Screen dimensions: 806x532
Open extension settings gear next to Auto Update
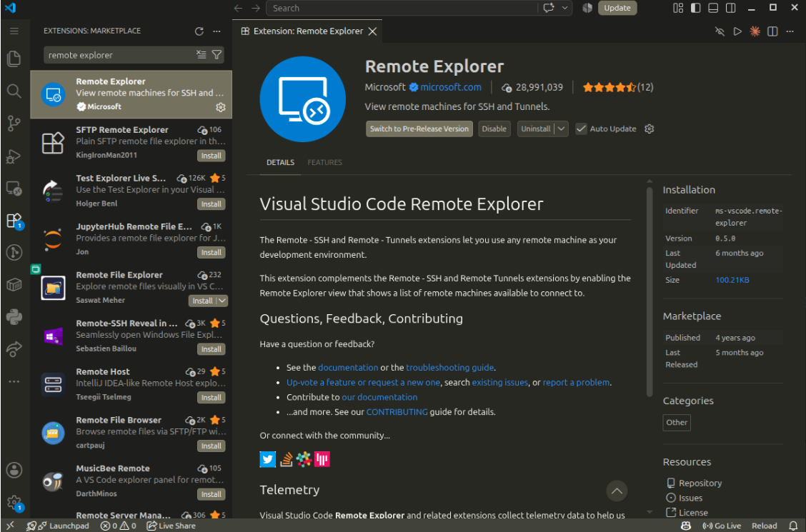click(650, 129)
